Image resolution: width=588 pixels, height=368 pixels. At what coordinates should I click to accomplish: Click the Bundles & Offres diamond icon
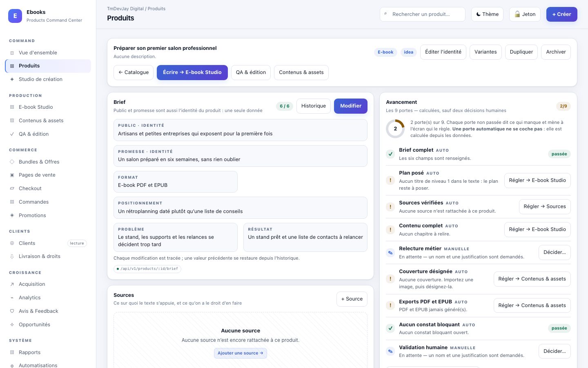(x=12, y=162)
